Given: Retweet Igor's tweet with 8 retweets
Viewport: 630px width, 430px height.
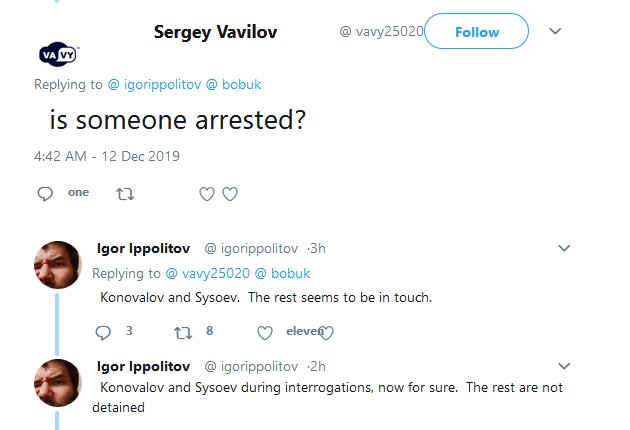Looking at the screenshot, I should (x=182, y=331).
